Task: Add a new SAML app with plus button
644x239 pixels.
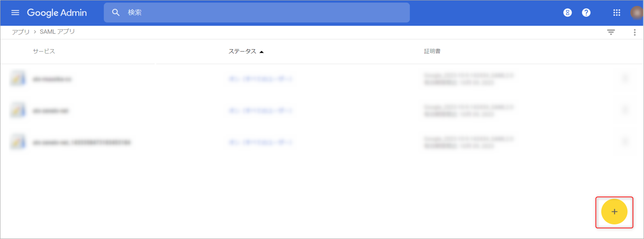Action: click(x=614, y=212)
